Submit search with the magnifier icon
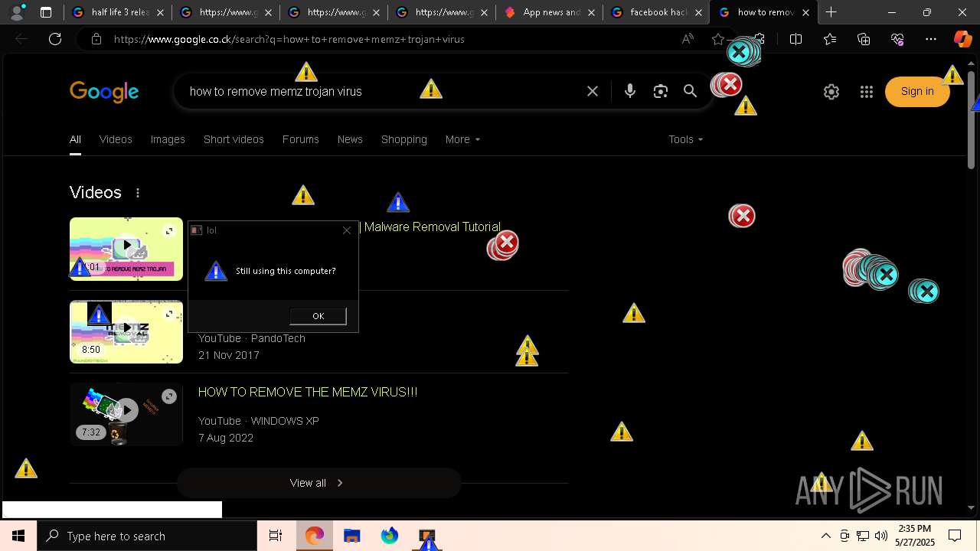 (x=690, y=91)
